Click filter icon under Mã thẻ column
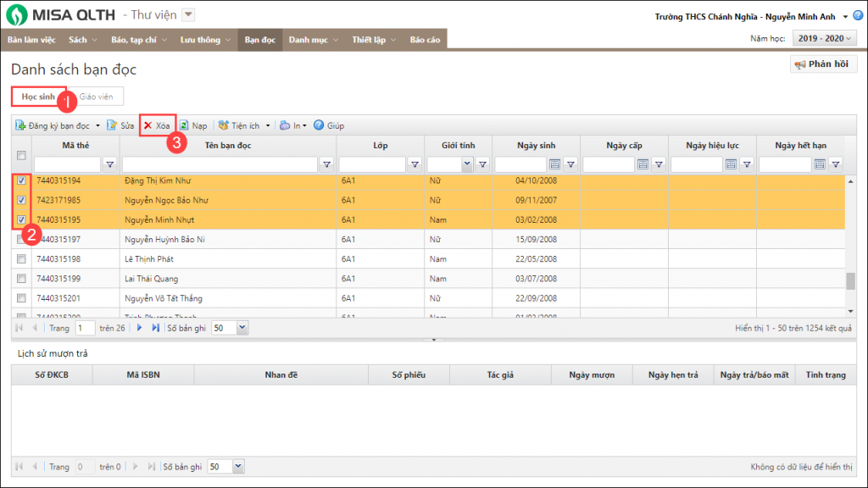Viewport: 868px width, 488px height. pyautogui.click(x=109, y=164)
